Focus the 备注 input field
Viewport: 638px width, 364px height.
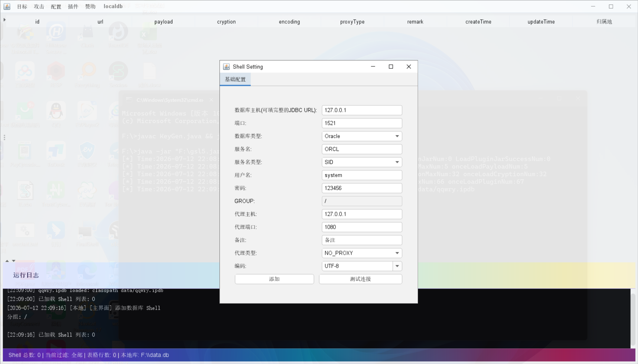coord(362,240)
